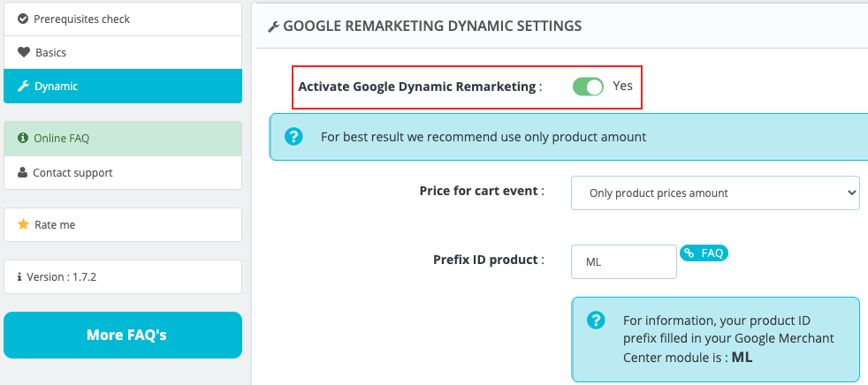Viewport: 868px width, 385px height.
Task: Click the question mark icon in recommendation banner
Action: [293, 137]
